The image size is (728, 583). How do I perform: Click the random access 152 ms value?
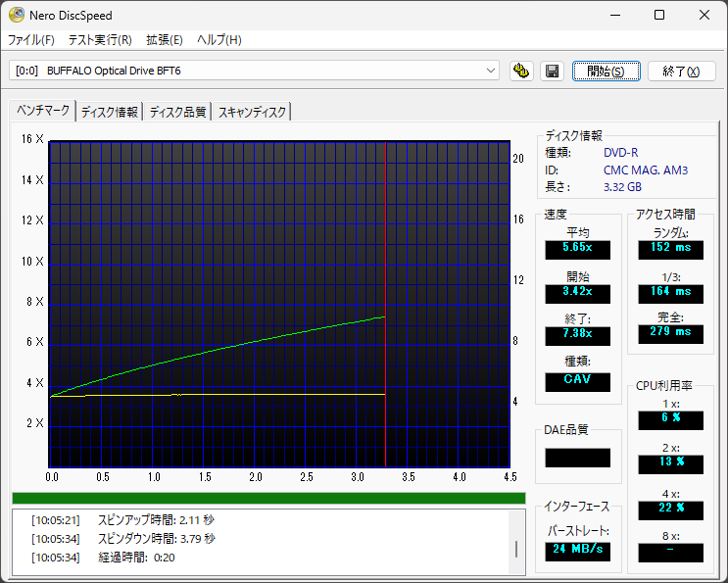click(670, 248)
